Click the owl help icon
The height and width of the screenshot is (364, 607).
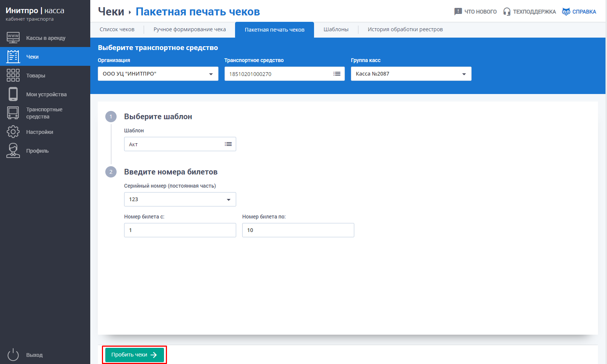pyautogui.click(x=566, y=12)
